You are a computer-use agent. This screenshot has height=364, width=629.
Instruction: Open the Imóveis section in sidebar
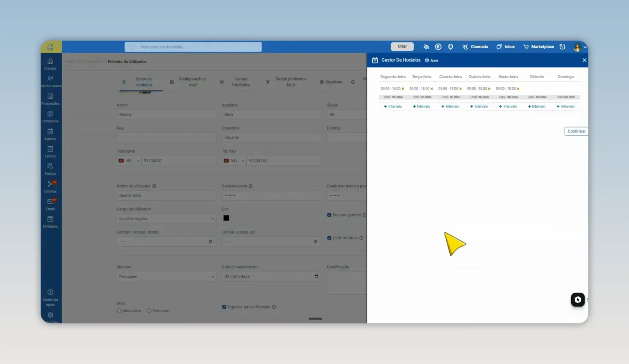tap(50, 64)
